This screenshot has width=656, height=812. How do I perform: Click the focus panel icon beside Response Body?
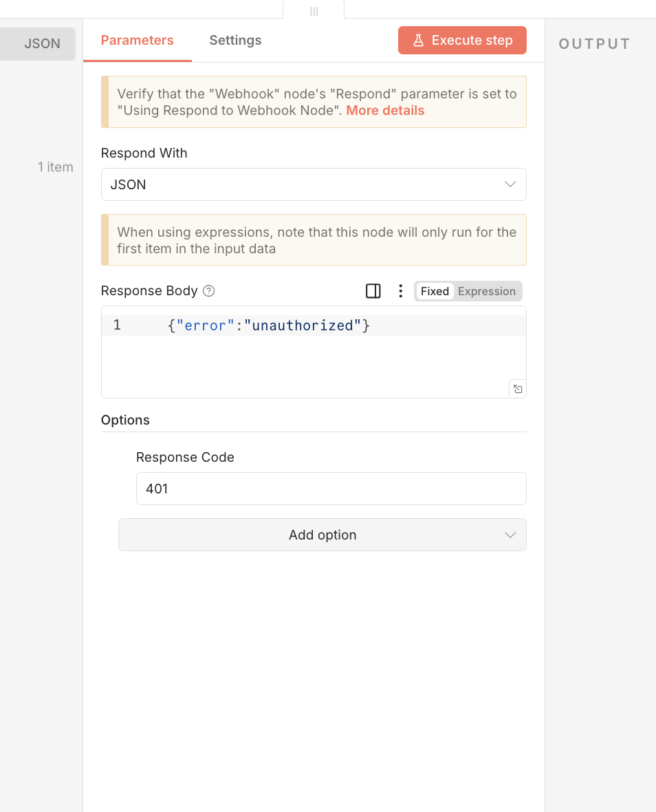(373, 291)
